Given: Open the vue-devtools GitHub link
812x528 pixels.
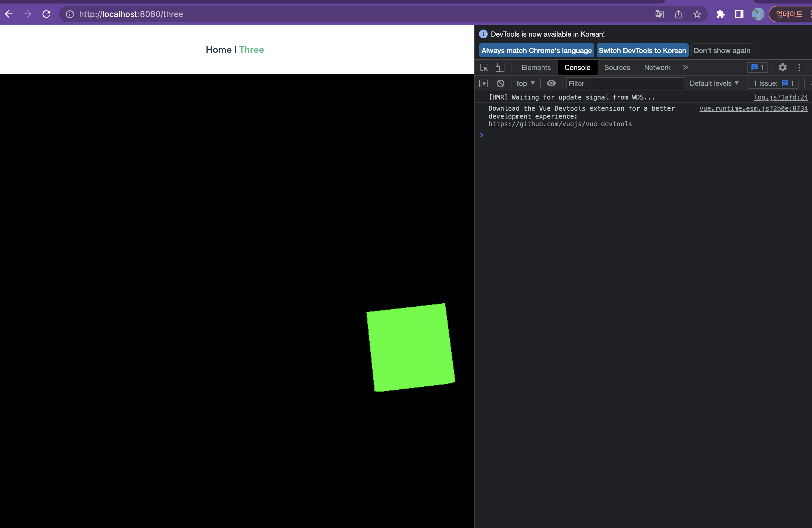Looking at the screenshot, I should (x=560, y=124).
